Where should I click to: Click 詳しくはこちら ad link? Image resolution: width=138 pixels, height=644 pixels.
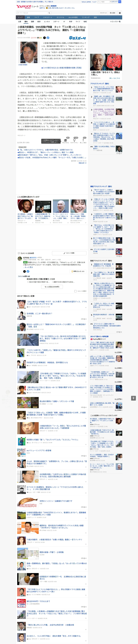click(x=115, y=78)
